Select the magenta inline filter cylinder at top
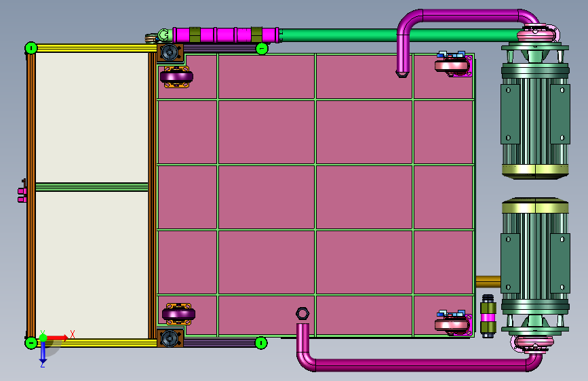This screenshot has height=381, width=588. 225,35
